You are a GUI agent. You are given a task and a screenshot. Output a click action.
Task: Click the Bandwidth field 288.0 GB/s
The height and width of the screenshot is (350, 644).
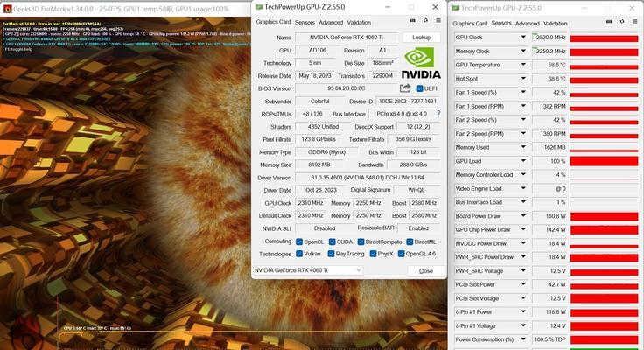tap(413, 164)
